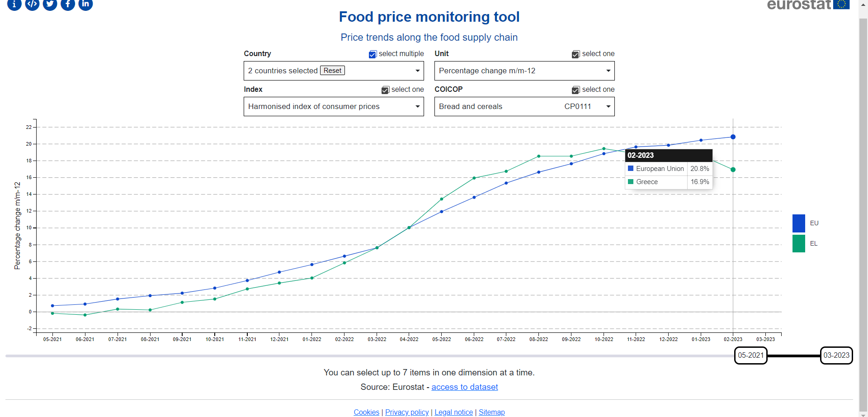Click the blue EU legend swatch
This screenshot has height=417, width=868.
pos(798,223)
